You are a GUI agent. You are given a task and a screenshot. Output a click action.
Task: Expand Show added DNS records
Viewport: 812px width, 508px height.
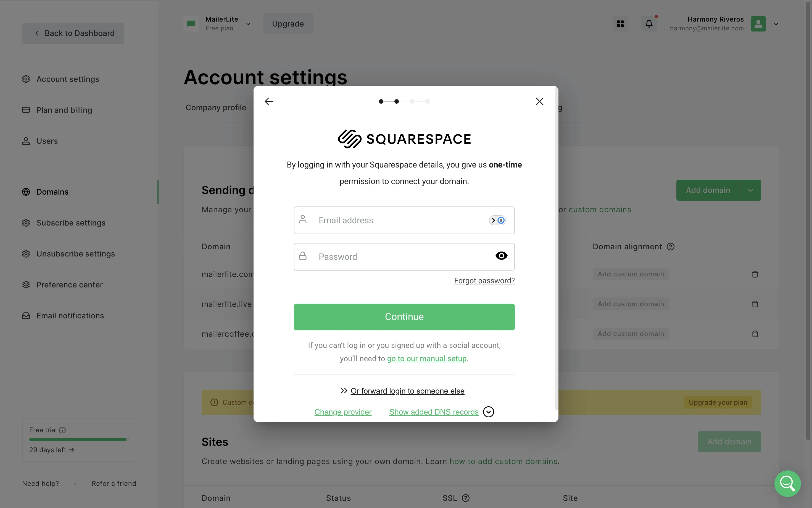tap(488, 412)
